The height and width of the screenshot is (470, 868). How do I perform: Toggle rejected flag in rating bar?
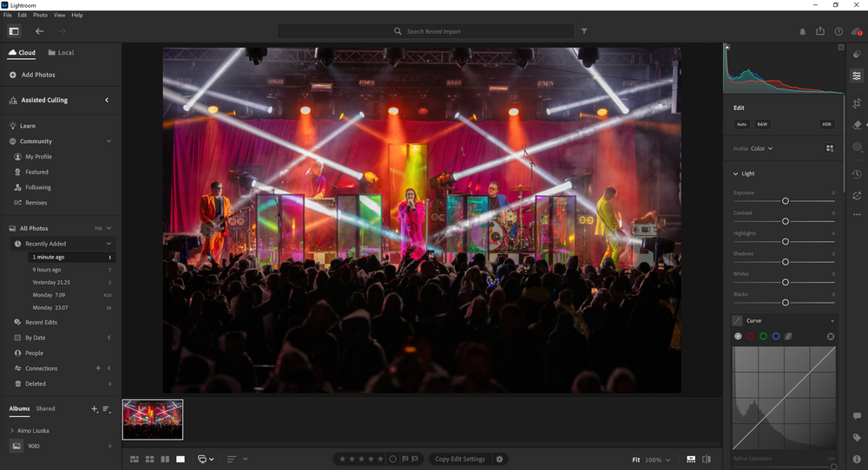coord(415,459)
